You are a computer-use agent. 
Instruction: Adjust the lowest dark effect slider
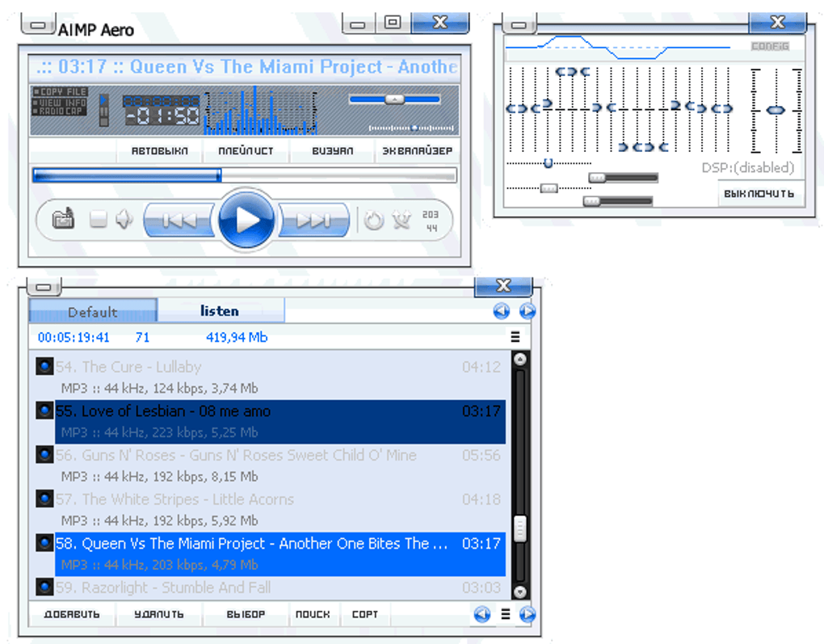click(x=618, y=201)
